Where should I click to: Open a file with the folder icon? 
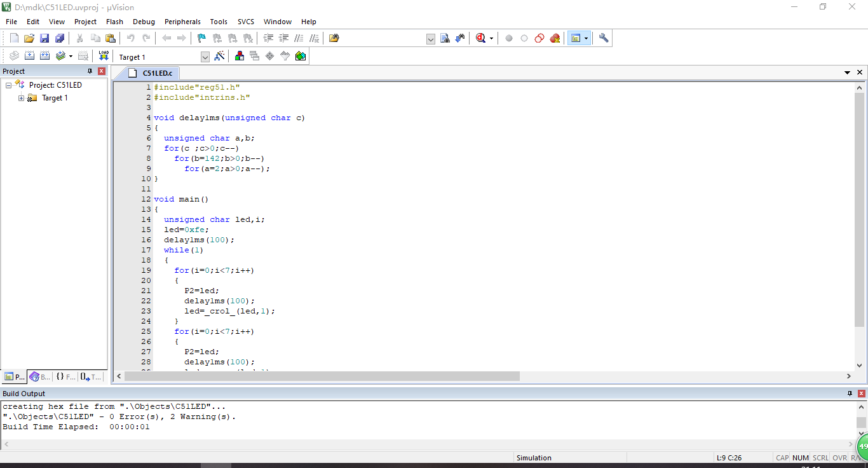pos(29,38)
